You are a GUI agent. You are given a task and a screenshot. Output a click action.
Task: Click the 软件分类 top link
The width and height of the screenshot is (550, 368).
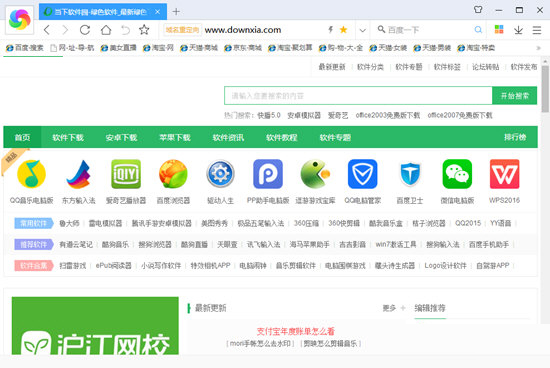point(370,67)
